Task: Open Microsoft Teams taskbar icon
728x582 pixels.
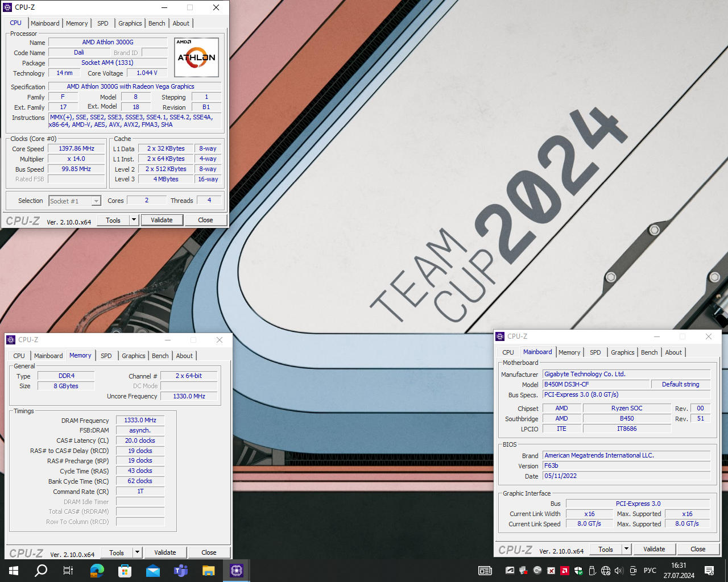Action: pos(180,571)
